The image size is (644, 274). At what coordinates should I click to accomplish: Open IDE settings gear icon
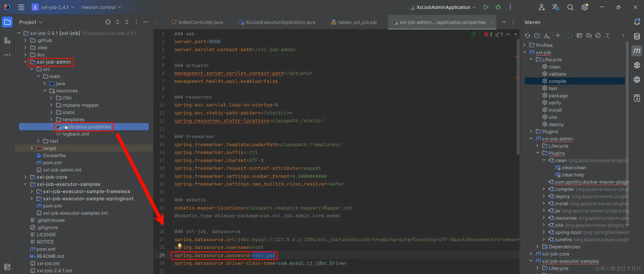coord(584,7)
